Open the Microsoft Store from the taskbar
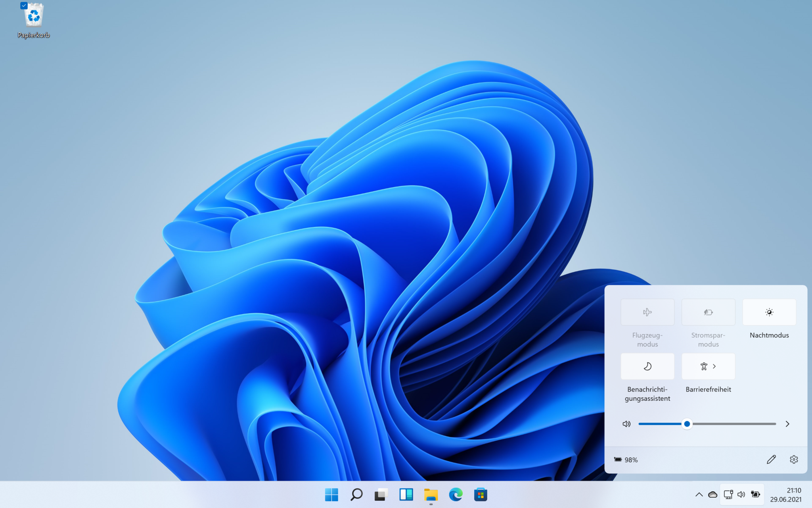 coord(481,495)
